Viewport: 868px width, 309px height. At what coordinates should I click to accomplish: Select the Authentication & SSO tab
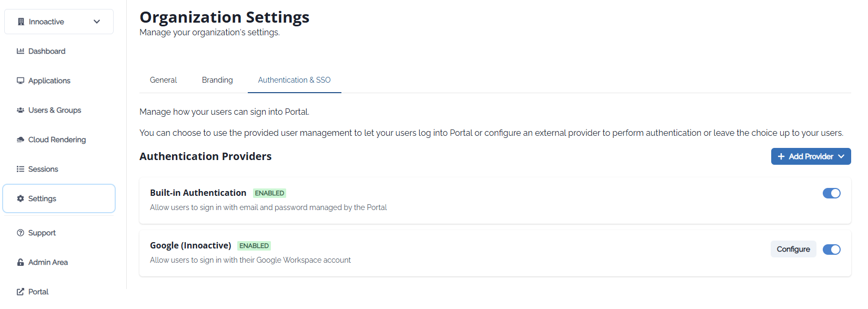pos(294,80)
